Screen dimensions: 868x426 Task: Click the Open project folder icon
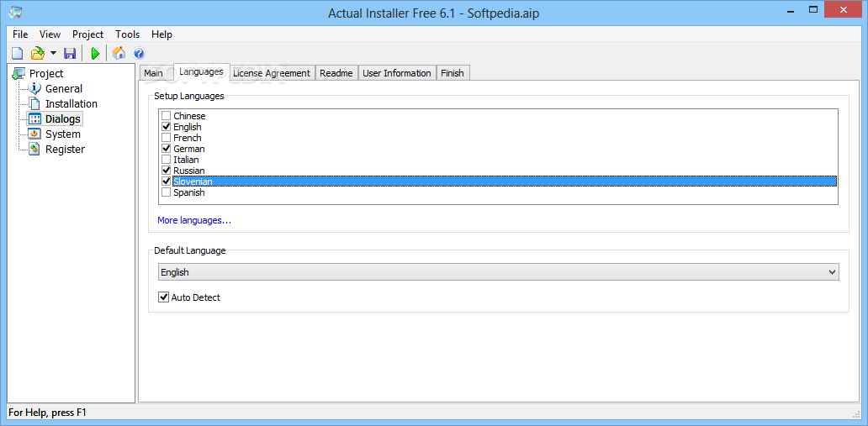(38, 54)
